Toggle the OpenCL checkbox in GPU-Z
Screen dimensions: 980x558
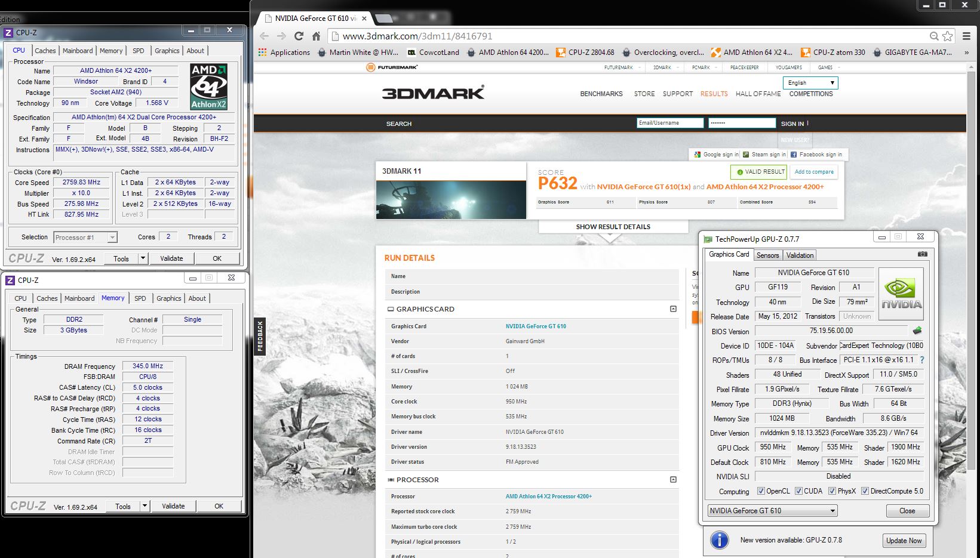coord(761,491)
